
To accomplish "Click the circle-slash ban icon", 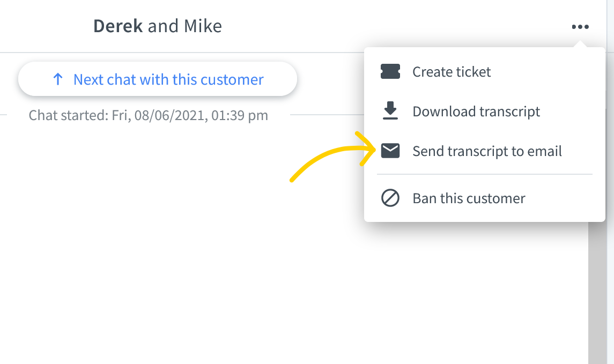I will (390, 198).
